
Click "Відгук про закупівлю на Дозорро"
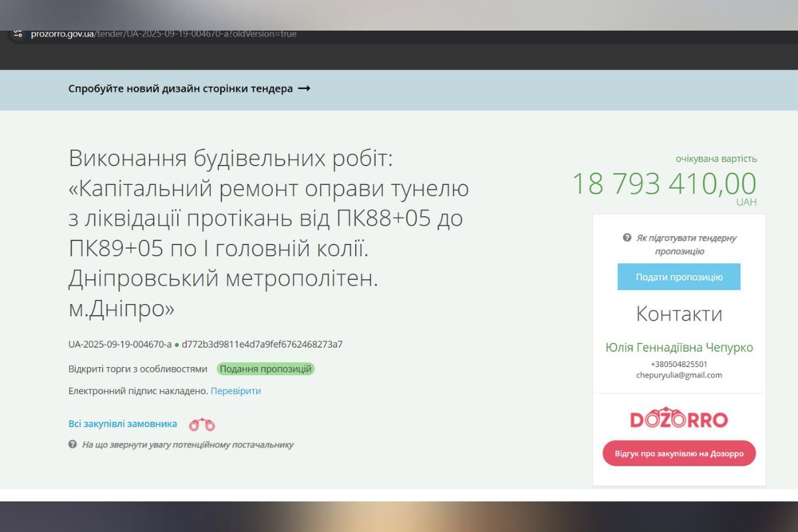[x=679, y=453]
